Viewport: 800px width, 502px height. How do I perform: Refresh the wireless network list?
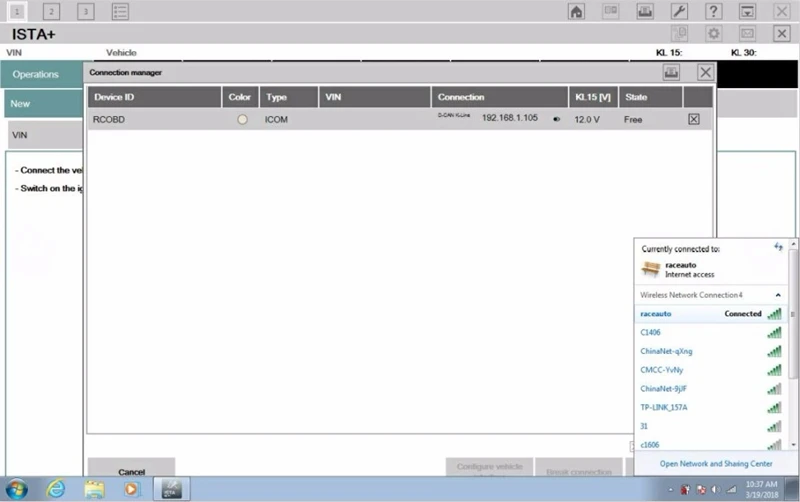point(778,247)
